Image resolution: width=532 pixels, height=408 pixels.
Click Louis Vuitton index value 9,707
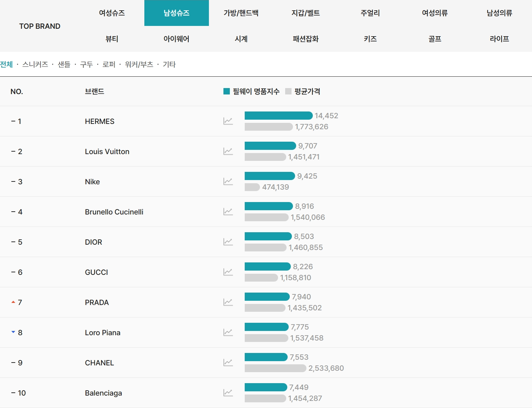[x=308, y=146]
